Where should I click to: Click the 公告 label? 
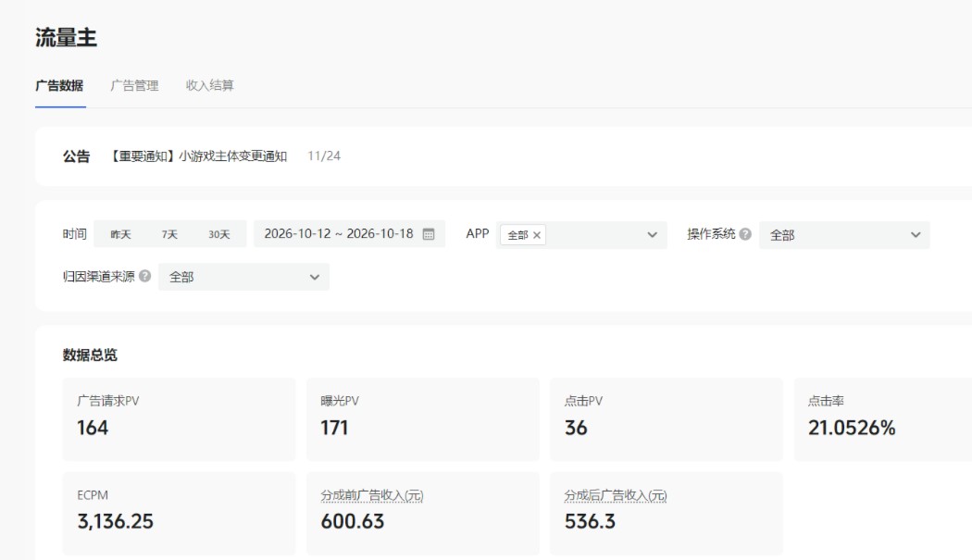click(76, 156)
